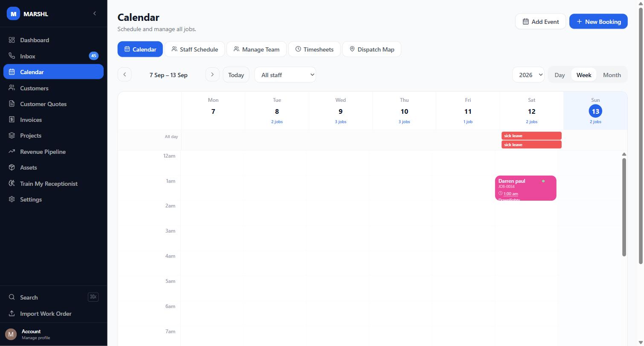The width and height of the screenshot is (644, 346).
Task: Open Assets in the sidebar
Action: pos(53,167)
